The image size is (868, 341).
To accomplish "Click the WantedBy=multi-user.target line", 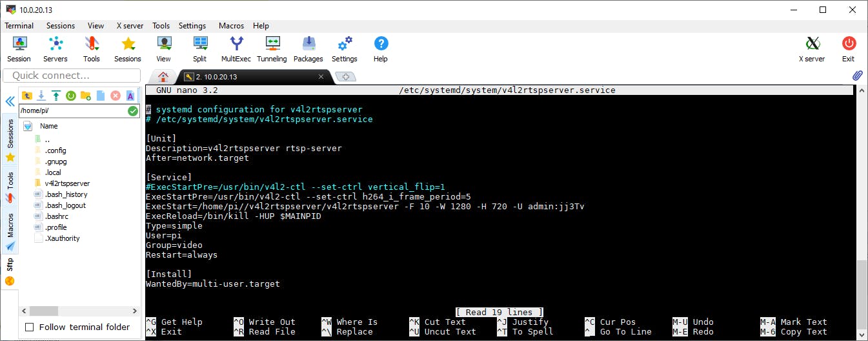I will [x=213, y=284].
